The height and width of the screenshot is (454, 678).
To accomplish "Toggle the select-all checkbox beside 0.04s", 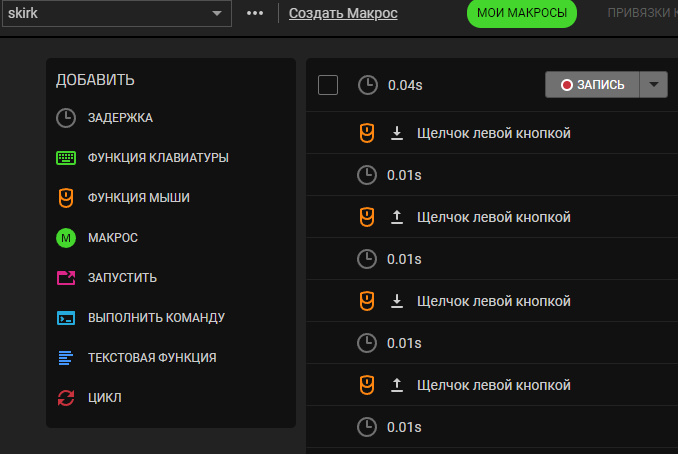I will coord(328,85).
